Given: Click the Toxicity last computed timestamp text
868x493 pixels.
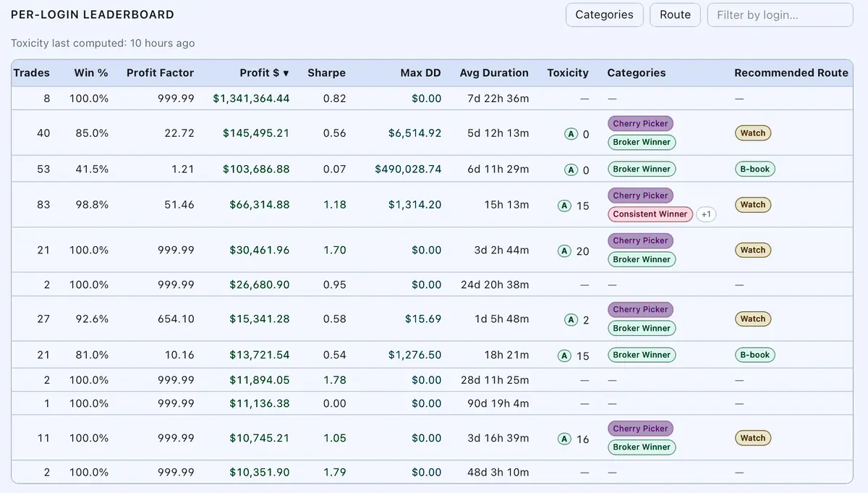Looking at the screenshot, I should [103, 43].
